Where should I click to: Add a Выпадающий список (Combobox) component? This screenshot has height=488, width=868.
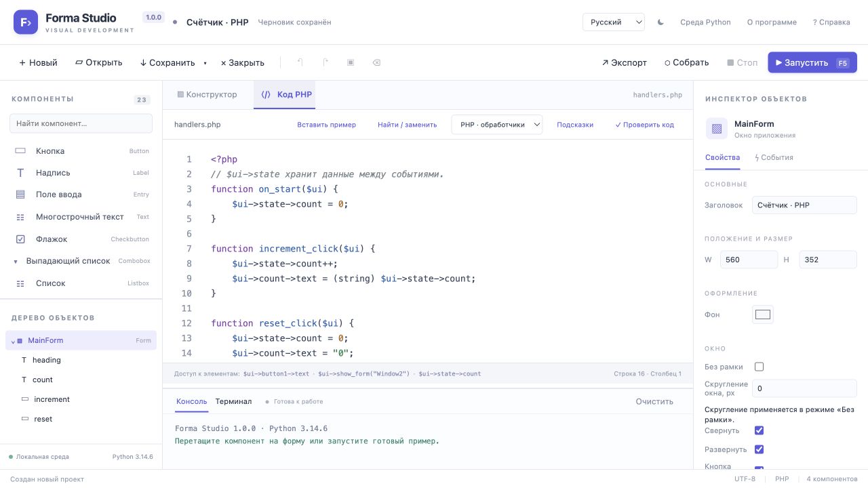click(81, 261)
